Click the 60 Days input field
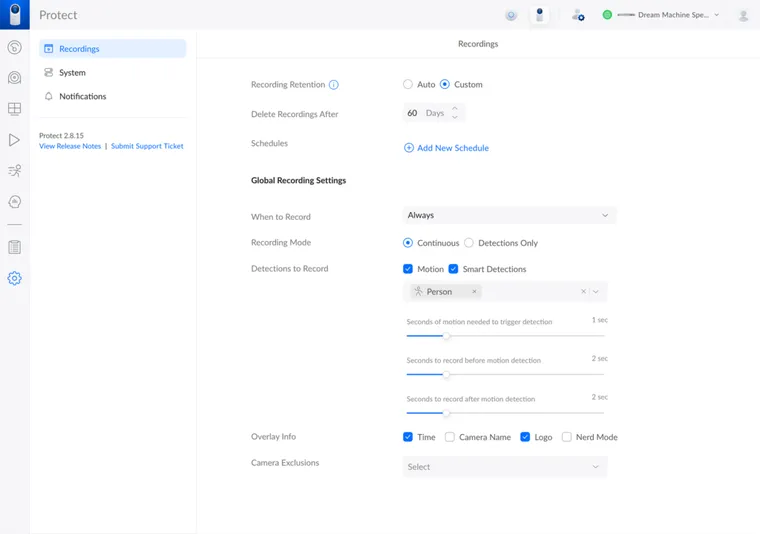The width and height of the screenshot is (760, 534). (x=433, y=113)
